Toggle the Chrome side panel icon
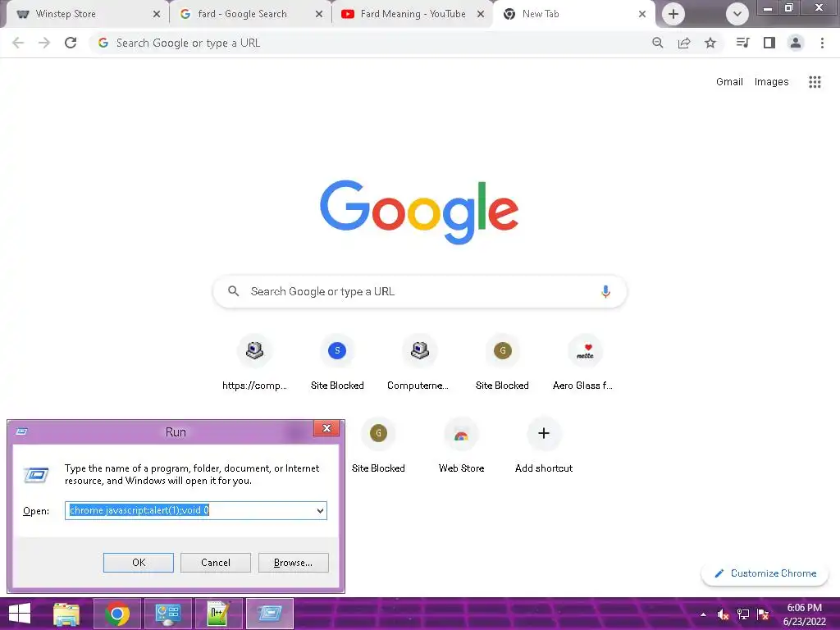The width and height of the screenshot is (840, 630). (769, 43)
